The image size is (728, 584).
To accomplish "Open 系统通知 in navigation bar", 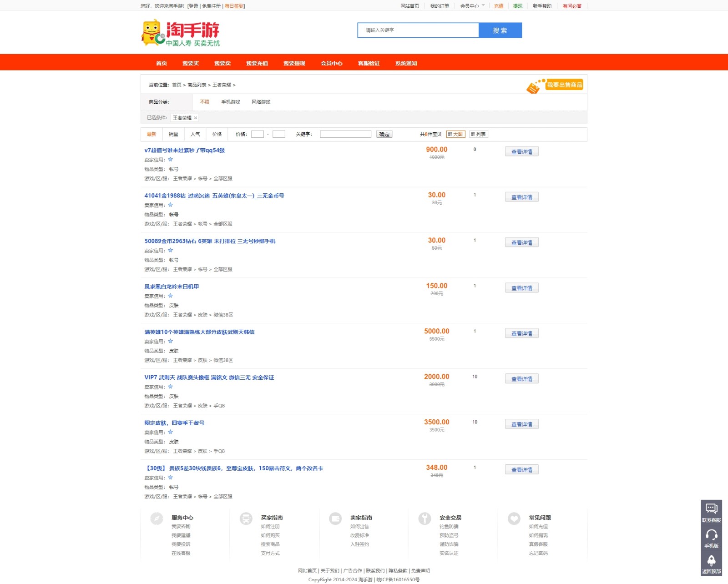I will (x=406, y=63).
